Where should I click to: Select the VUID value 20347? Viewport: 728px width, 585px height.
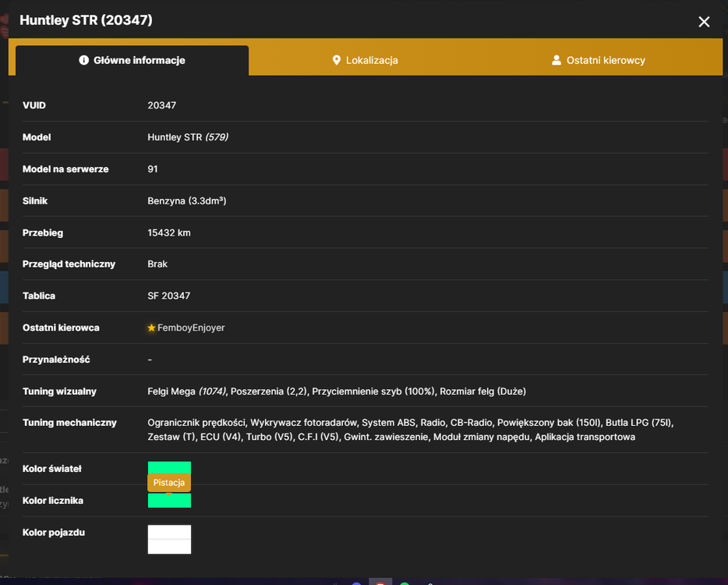161,105
